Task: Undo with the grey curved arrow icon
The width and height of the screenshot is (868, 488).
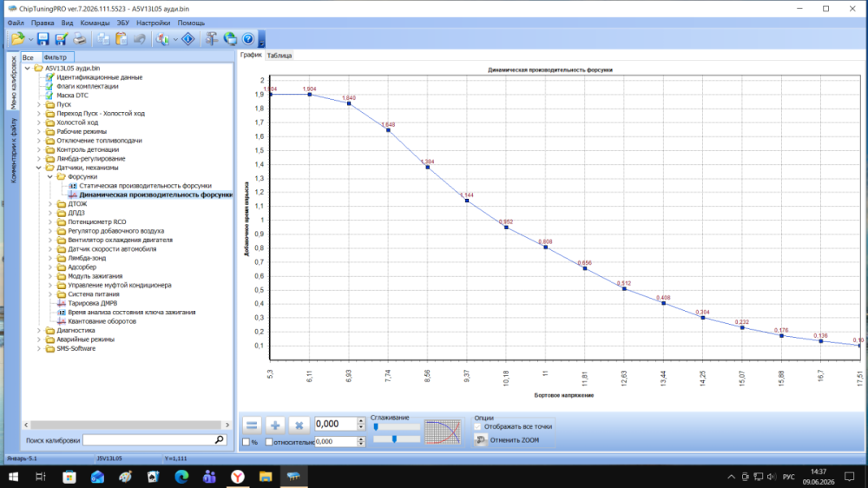Action: click(x=140, y=39)
